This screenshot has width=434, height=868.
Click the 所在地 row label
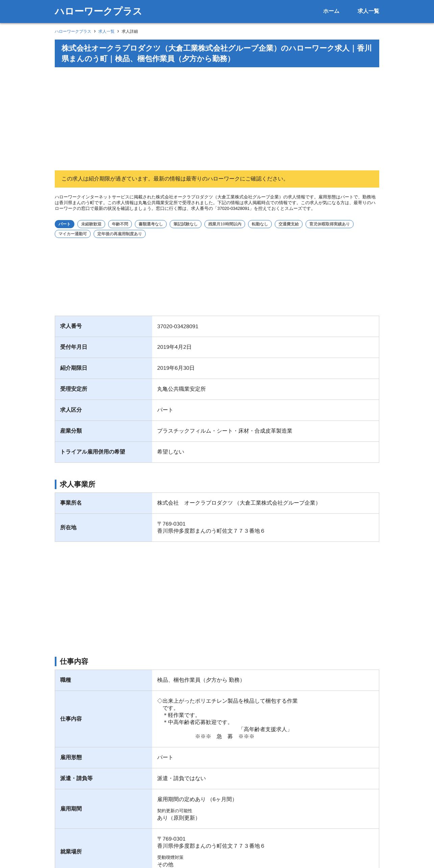(68, 528)
